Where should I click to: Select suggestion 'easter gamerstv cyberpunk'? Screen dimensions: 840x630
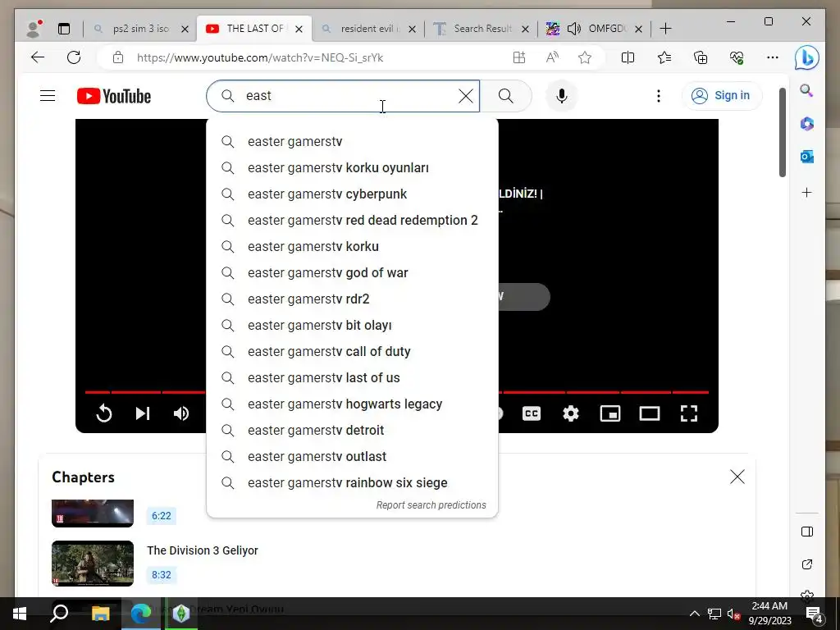pos(352,194)
